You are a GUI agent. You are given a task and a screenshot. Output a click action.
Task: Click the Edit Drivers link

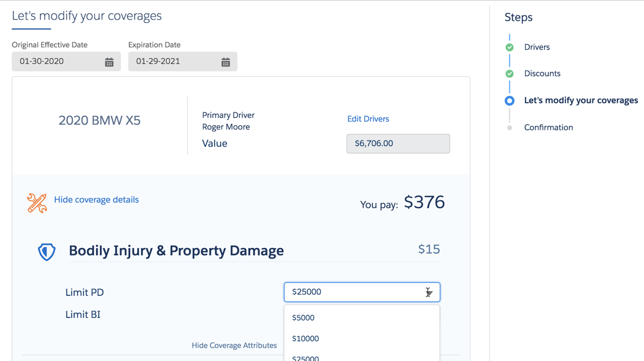pos(368,119)
